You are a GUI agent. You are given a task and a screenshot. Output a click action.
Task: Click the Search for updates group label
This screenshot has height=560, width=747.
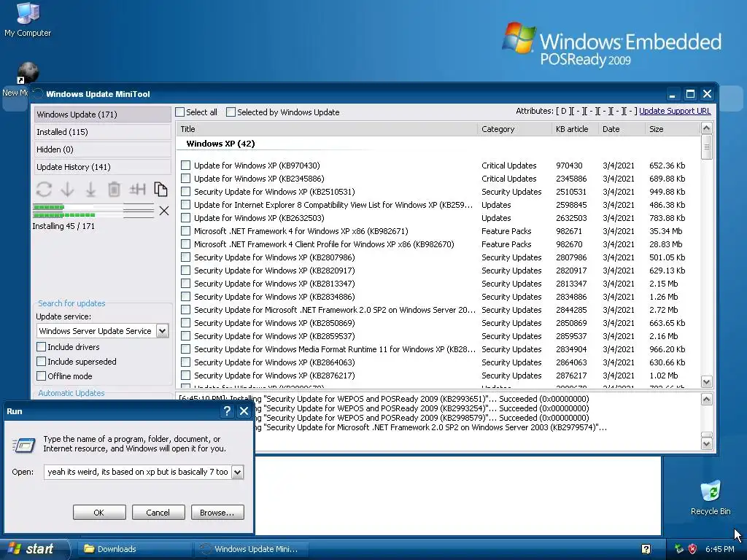coord(71,303)
